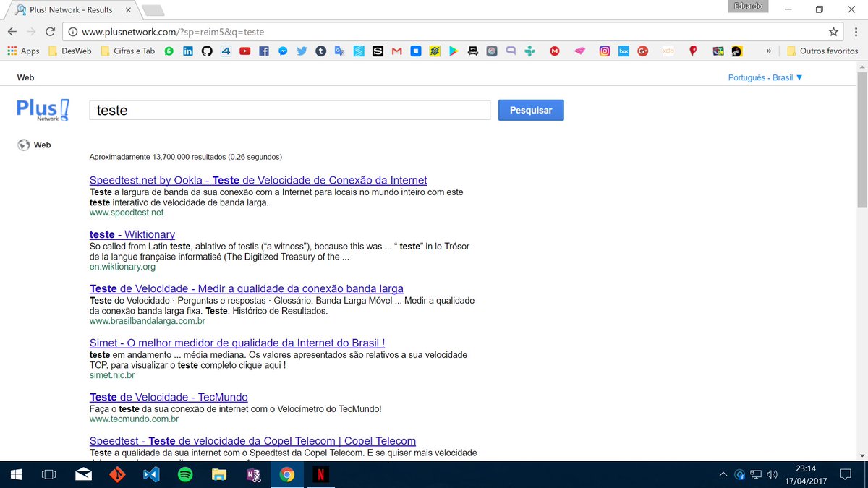
Task: Click the Apps grid shortcut in bookmarks bar
Action: coord(23,51)
